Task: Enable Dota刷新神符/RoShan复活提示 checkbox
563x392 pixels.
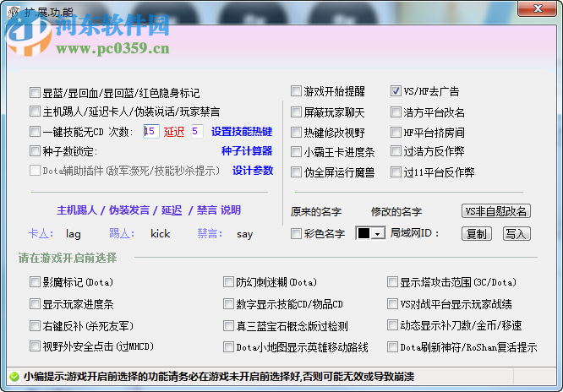Action: (x=392, y=347)
